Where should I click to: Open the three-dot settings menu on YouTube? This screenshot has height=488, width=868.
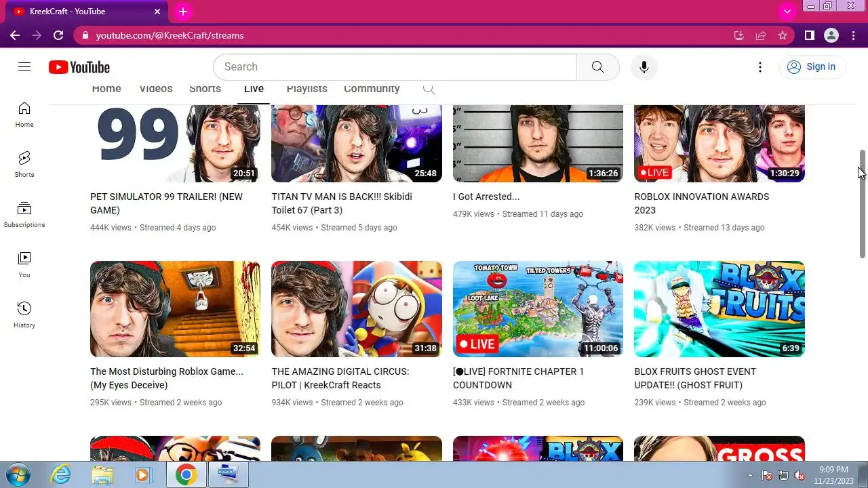760,67
